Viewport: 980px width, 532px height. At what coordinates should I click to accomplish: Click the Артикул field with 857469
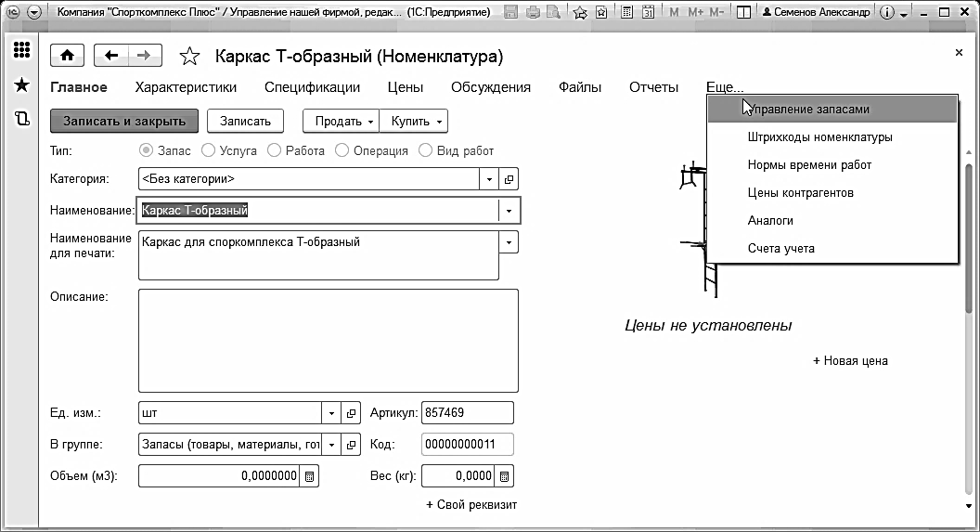[x=468, y=412]
